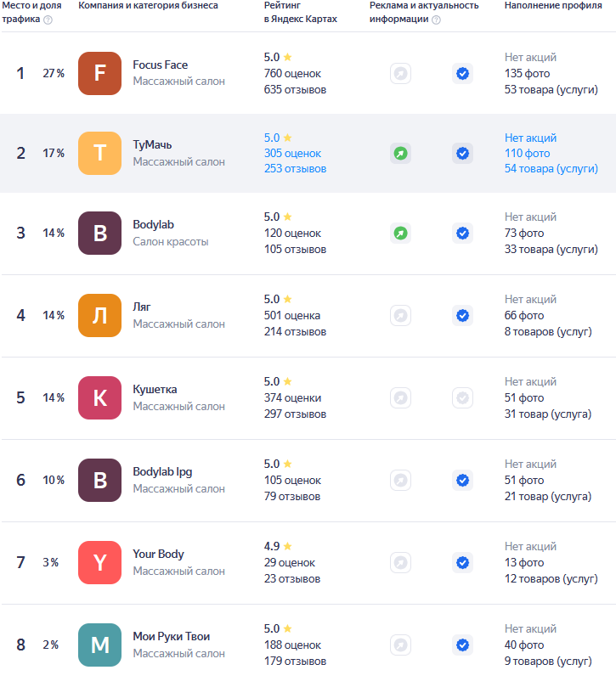Click the blue verified badge in Focus Face row

coord(462,73)
